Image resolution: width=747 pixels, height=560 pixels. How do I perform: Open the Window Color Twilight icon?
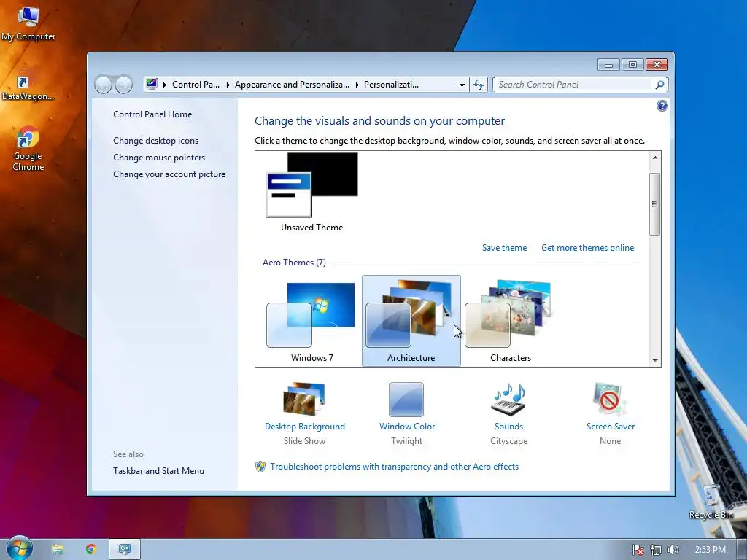click(406, 399)
